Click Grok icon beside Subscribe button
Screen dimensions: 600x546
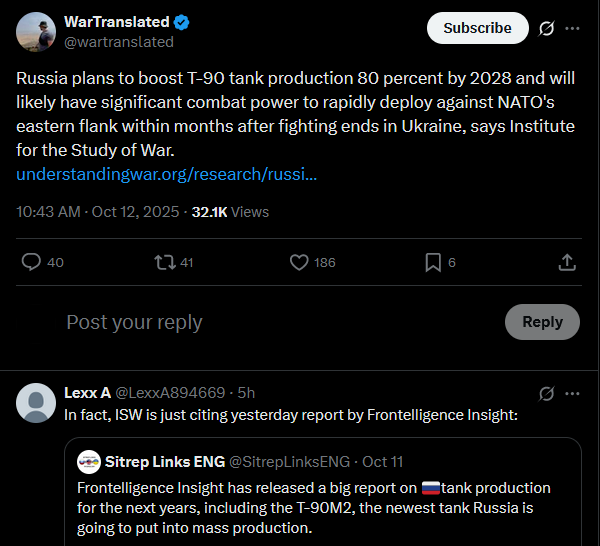pos(546,28)
